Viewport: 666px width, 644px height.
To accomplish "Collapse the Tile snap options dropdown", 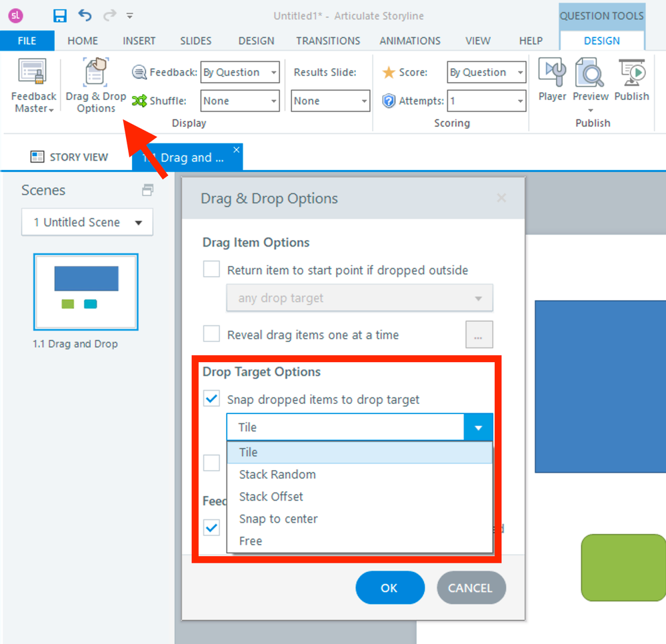I will pos(478,427).
